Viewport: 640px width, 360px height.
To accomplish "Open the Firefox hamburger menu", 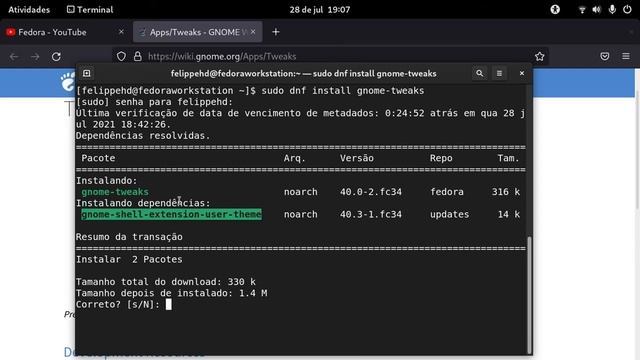I will click(x=626, y=56).
